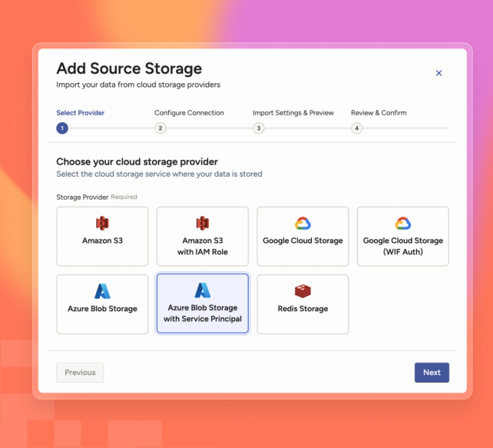Jump to step 4 circle marker
Screen dimensions: 493x448
[x=356, y=128]
